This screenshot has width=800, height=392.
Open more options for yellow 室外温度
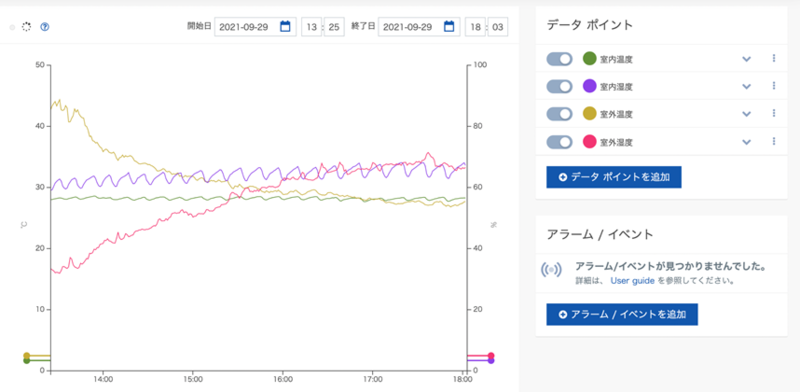click(x=774, y=113)
